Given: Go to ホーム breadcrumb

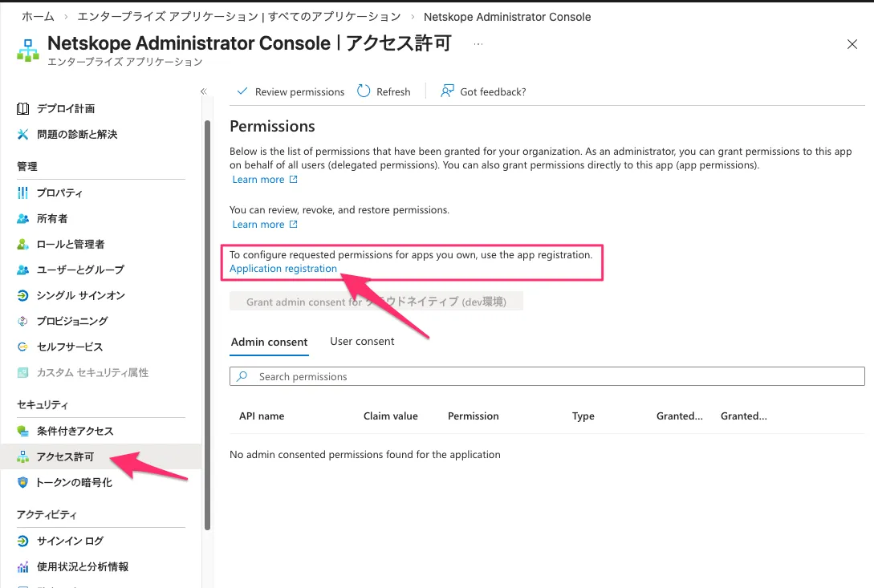Looking at the screenshot, I should [38, 17].
